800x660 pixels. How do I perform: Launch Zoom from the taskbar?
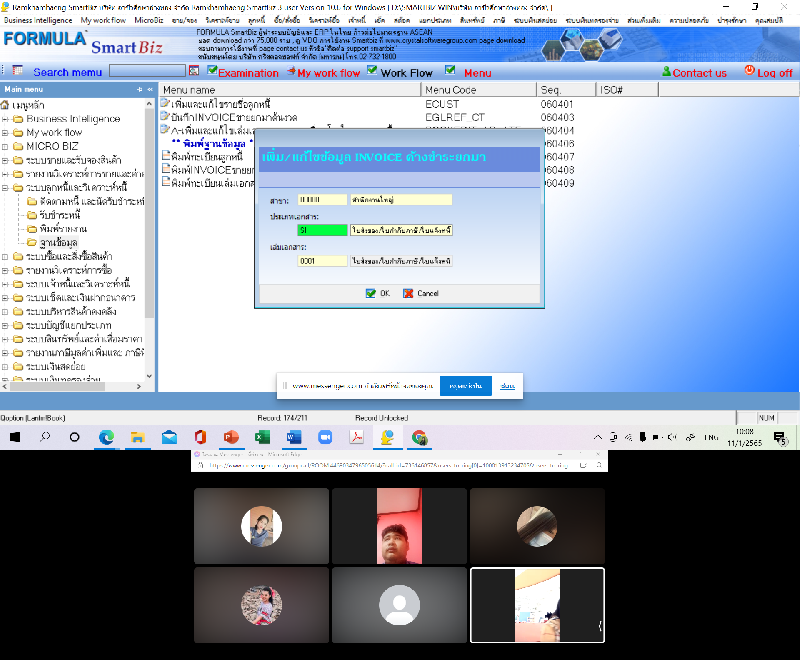[324, 437]
